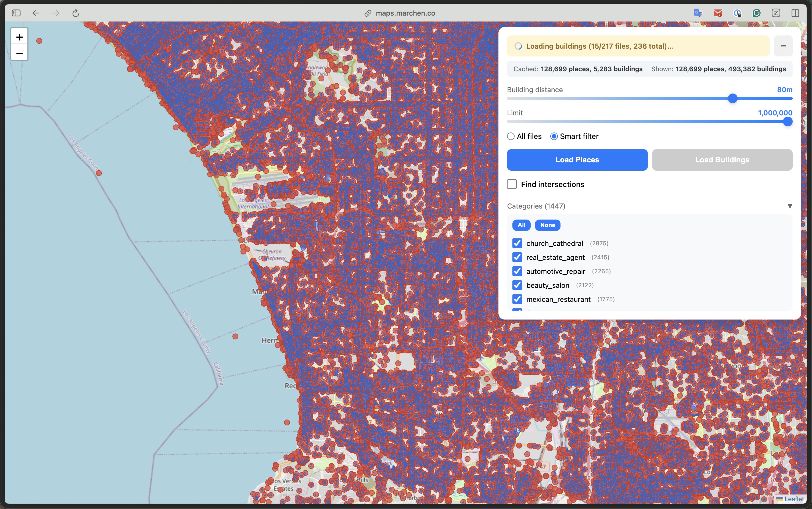
Task: Open the 1Password extension
Action: coord(737,13)
